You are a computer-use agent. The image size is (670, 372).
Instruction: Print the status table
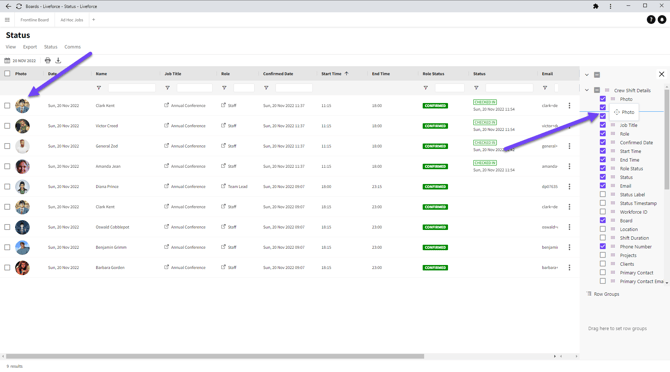[x=48, y=61]
